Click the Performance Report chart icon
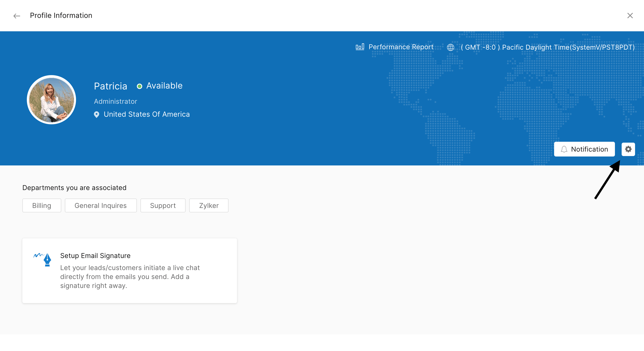The width and height of the screenshot is (644, 351). click(360, 47)
